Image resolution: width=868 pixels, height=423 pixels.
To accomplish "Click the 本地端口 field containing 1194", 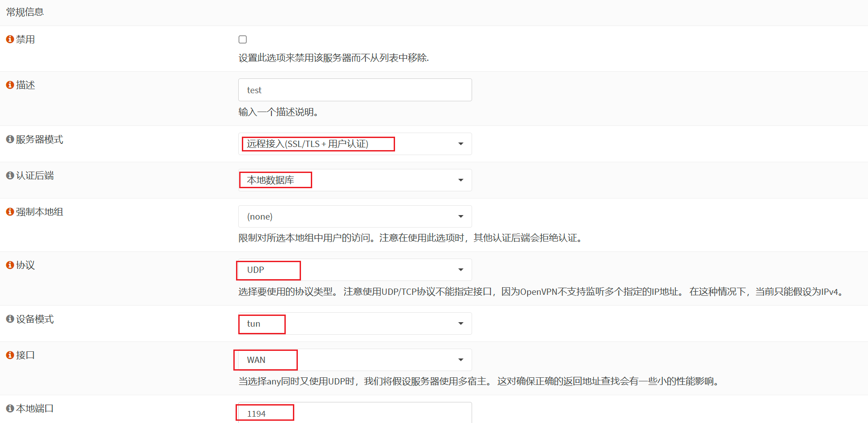I will click(355, 413).
